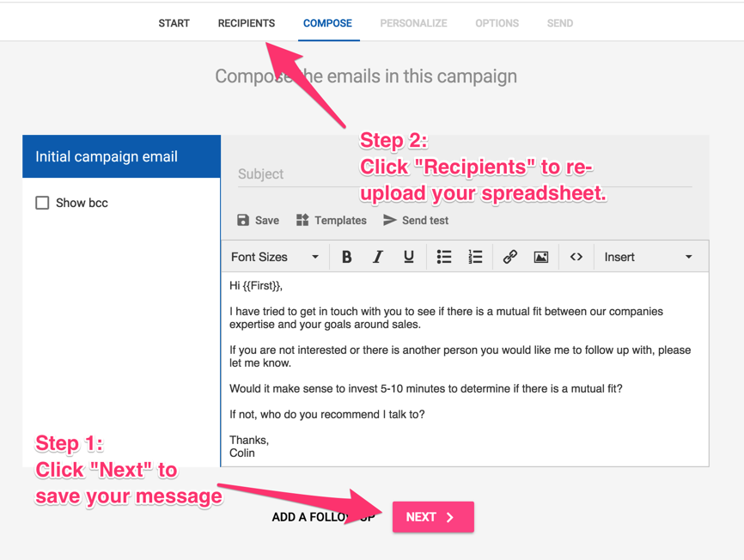The image size is (744, 560).
Task: Toggle bold formatting in the editor
Action: (346, 256)
